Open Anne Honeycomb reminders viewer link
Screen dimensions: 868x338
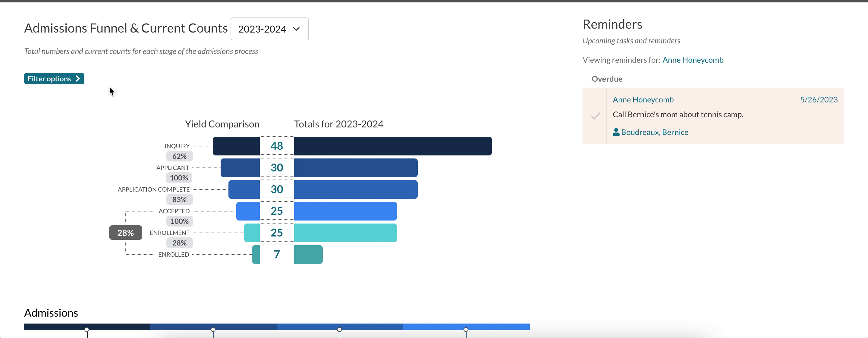tap(693, 60)
